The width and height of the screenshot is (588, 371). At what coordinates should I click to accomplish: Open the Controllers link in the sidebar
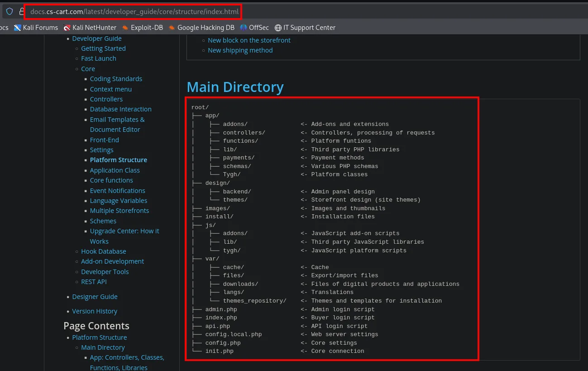pos(106,99)
